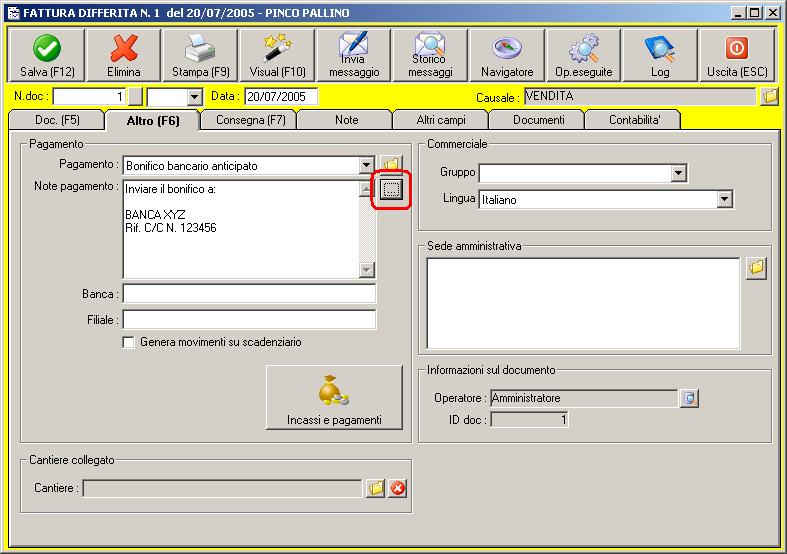
Task: Click inside Note pagamento text area
Action: point(241,229)
